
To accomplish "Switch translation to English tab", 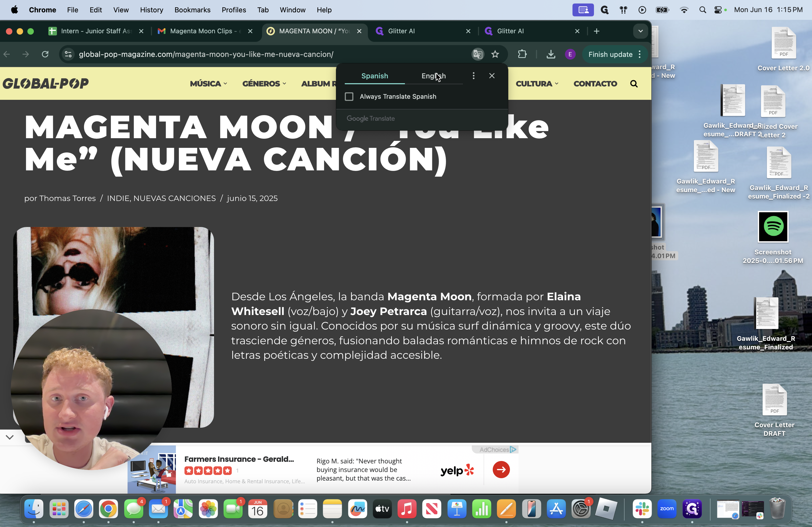I will pyautogui.click(x=433, y=76).
